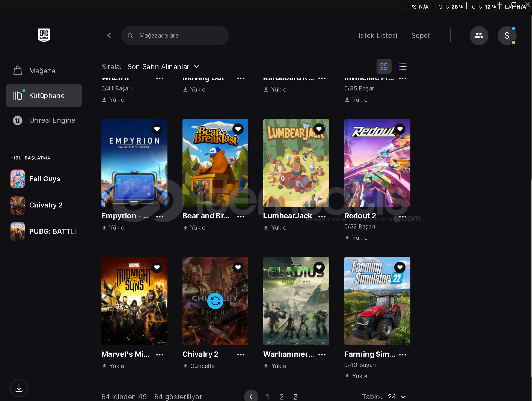Open the Kütüphane library section
The image size is (532, 401).
pos(44,95)
